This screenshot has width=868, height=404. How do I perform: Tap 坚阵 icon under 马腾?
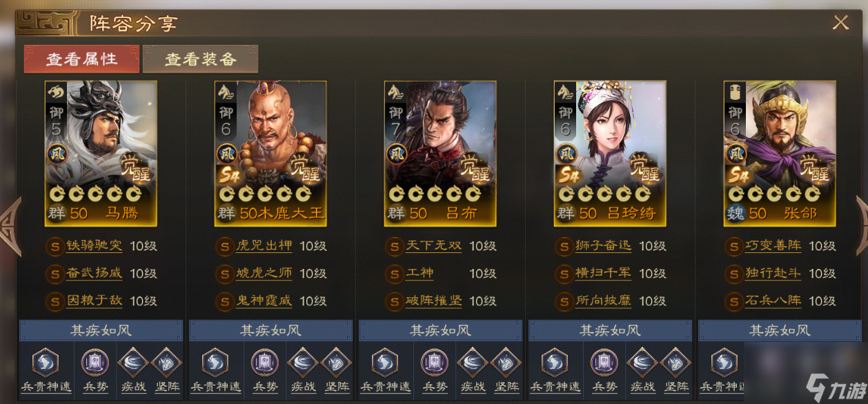pyautogui.click(x=166, y=363)
